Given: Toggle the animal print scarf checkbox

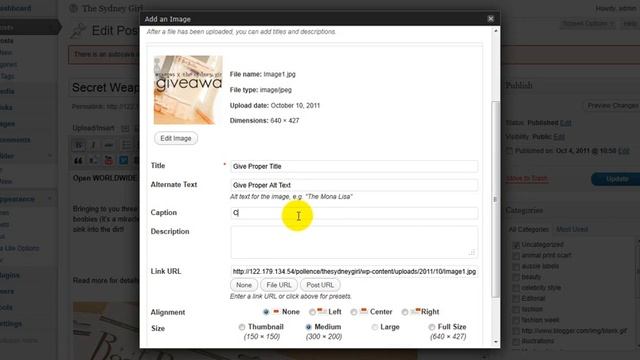Looking at the screenshot, I should click(x=516, y=256).
